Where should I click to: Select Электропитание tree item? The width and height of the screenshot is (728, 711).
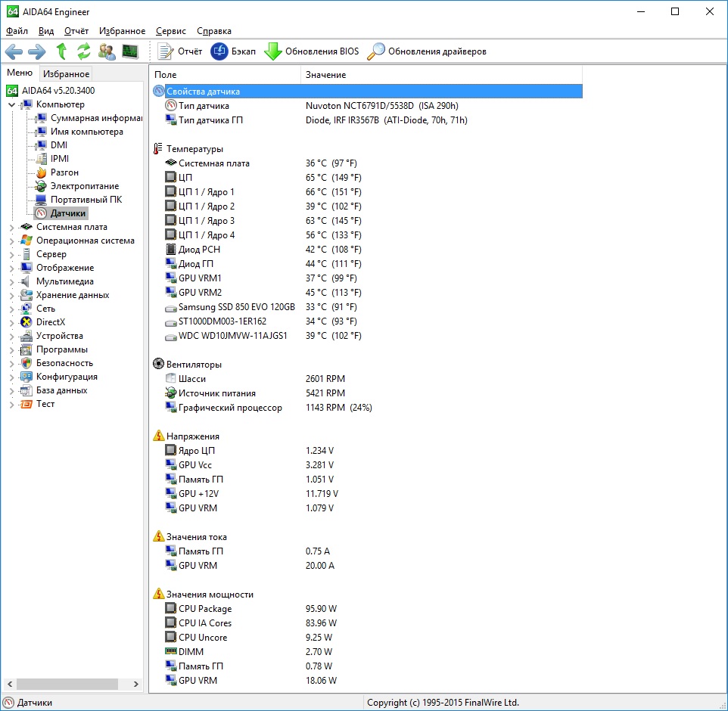coord(85,185)
